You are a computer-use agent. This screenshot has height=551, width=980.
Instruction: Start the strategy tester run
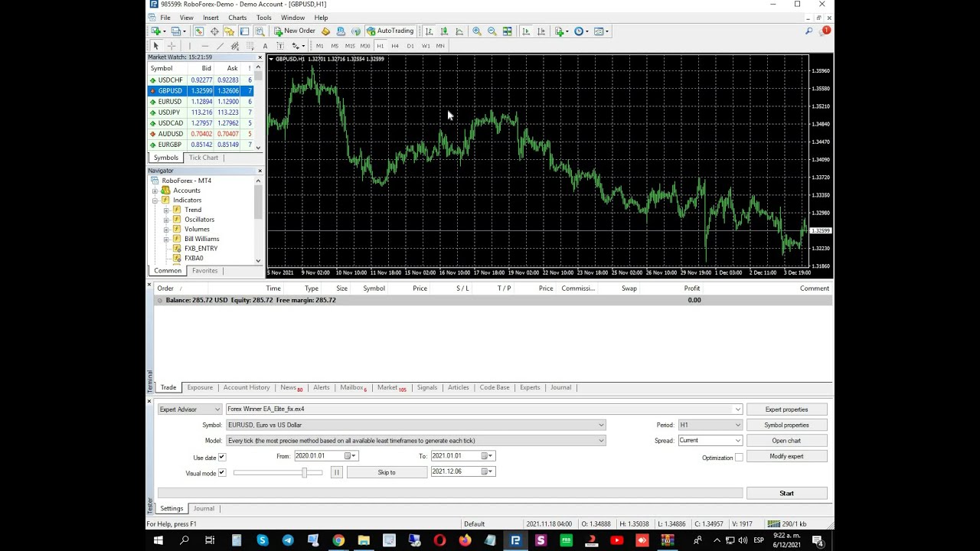[x=786, y=494]
